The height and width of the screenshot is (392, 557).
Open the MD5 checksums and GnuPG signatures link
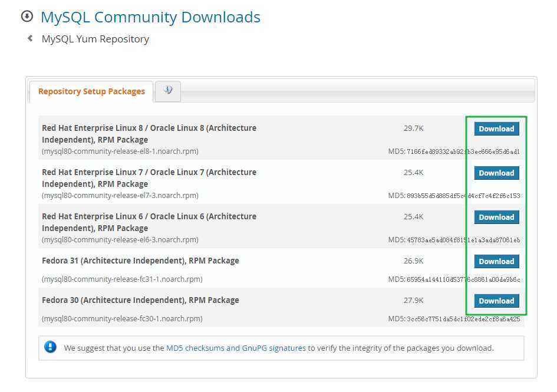tap(236, 348)
